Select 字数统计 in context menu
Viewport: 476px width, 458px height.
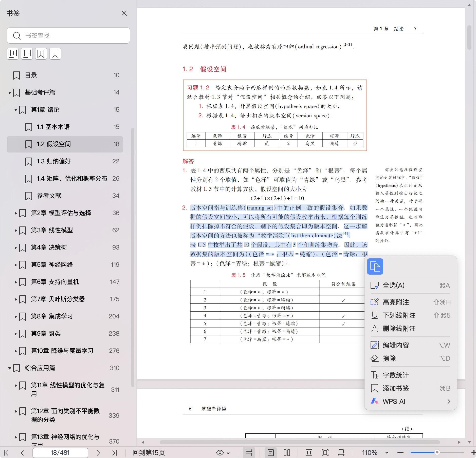[x=396, y=375]
